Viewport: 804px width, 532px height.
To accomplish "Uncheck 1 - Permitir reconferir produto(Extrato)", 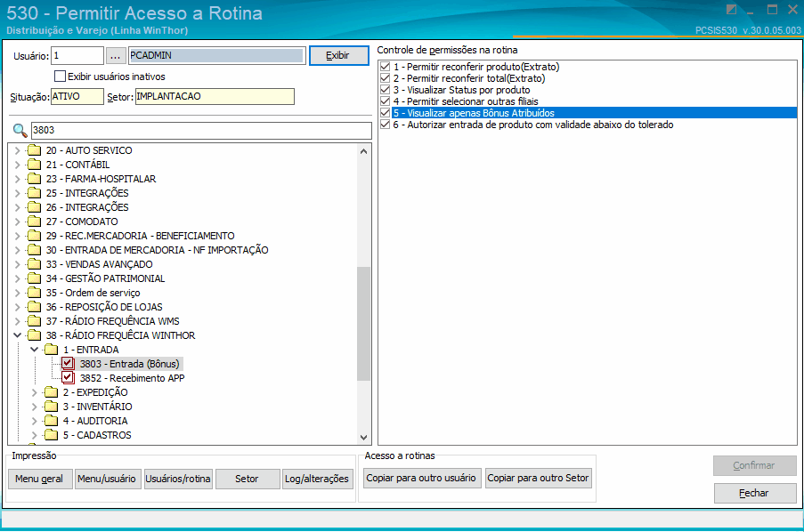I will click(x=385, y=67).
